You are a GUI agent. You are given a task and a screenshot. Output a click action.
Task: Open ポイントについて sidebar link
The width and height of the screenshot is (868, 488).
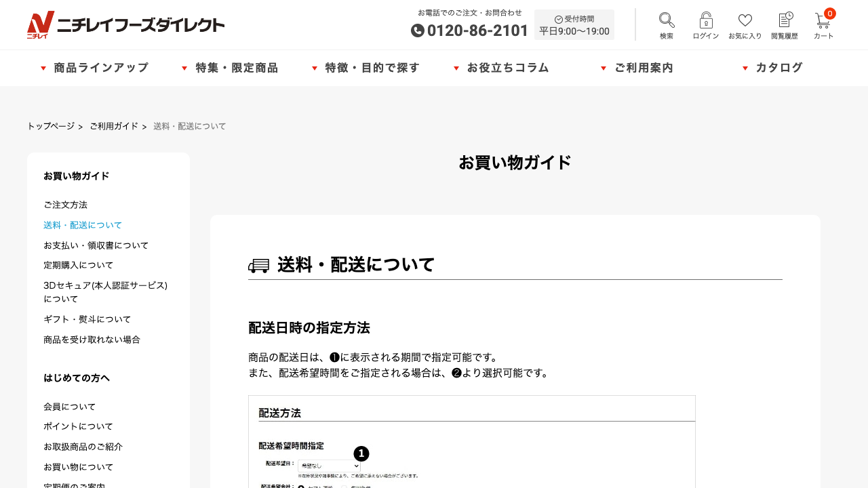pos(78,426)
